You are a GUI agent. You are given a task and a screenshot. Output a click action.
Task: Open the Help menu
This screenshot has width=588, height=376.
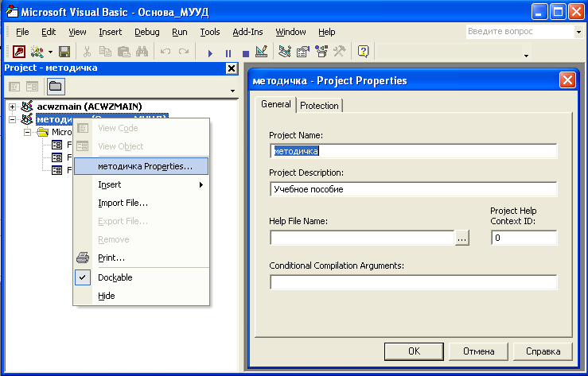point(327,33)
